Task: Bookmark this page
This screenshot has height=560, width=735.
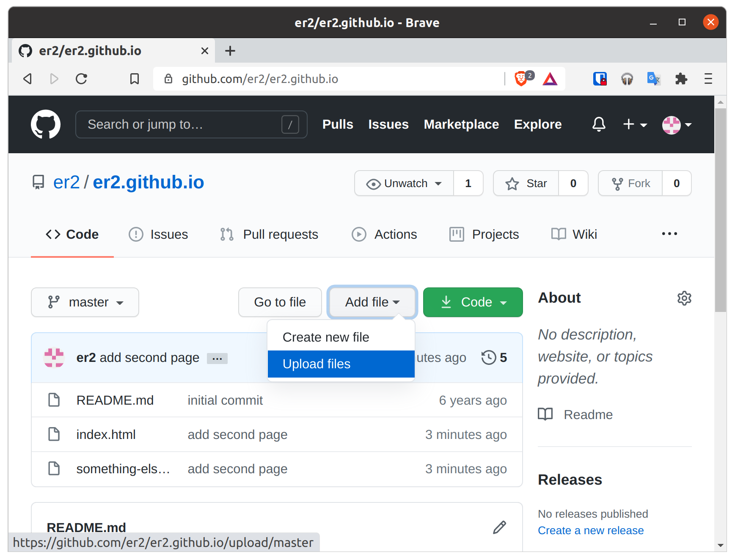Action: point(135,79)
